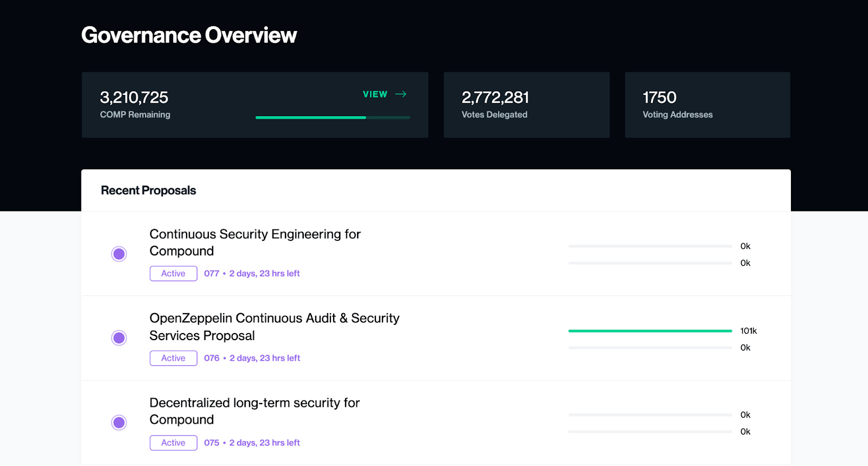Click the VIEW link on COMP Remaining card
The image size is (868, 466).
[375, 94]
